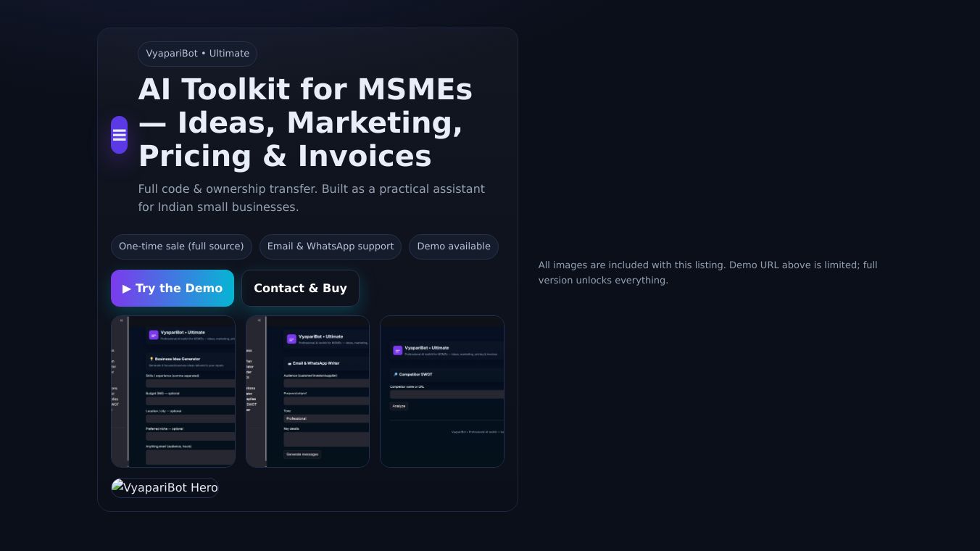Select the Demo available chip
Viewport: 980px width, 551px height.
click(454, 246)
